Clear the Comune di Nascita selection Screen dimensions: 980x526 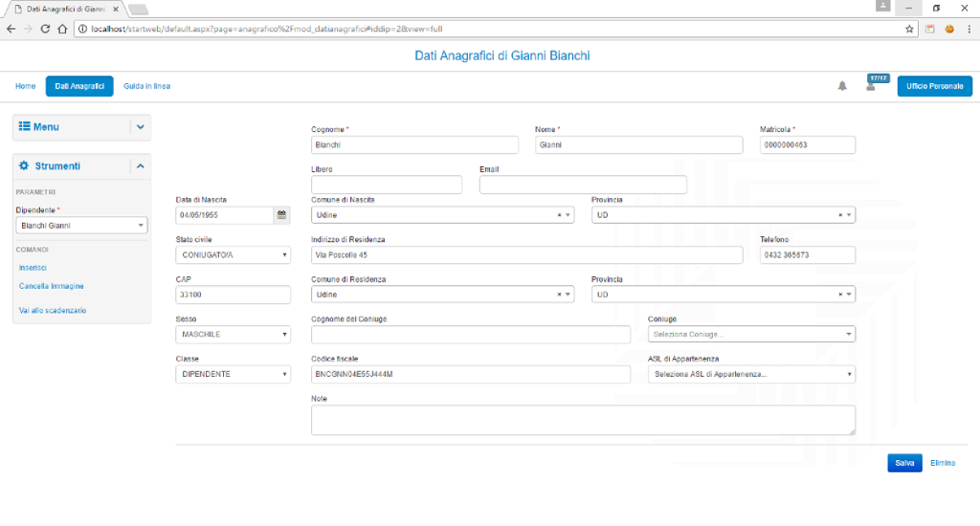560,215
